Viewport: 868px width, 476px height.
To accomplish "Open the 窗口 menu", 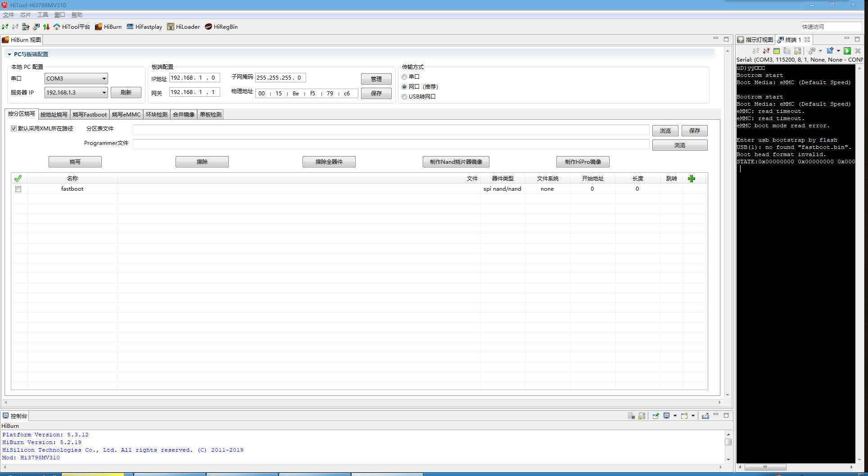I will (60, 15).
